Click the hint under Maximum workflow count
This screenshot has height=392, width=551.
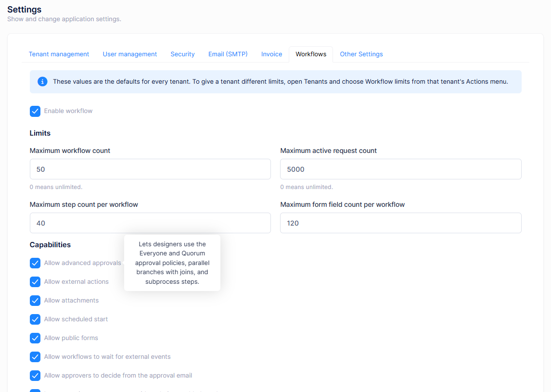[56, 187]
